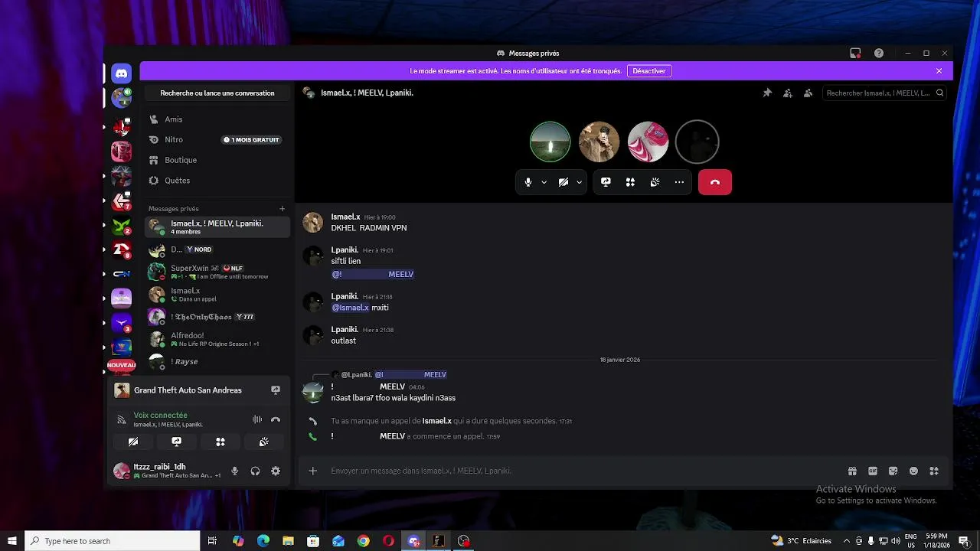Open File Explorer from taskbar
Viewport: 980px width, 551px height.
coord(288,541)
